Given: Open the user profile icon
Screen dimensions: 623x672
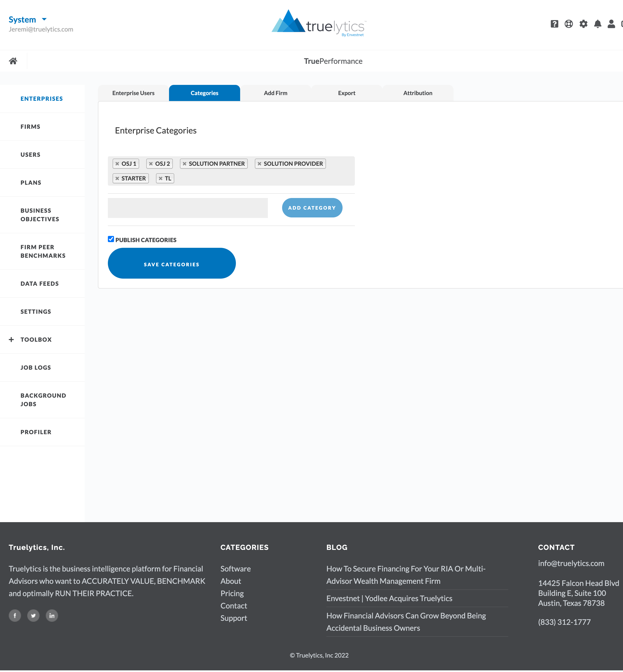Looking at the screenshot, I should [x=611, y=24].
